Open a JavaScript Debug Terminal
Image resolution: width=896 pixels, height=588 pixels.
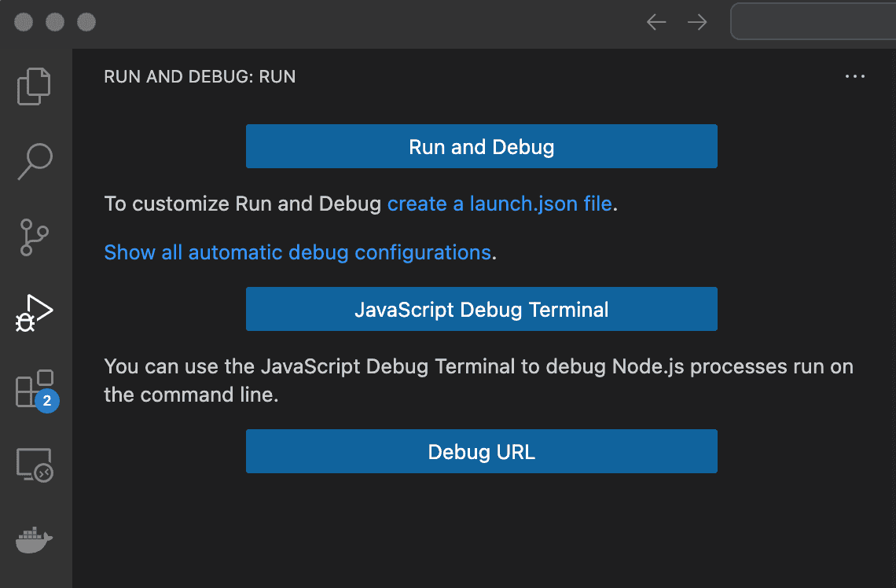482,309
